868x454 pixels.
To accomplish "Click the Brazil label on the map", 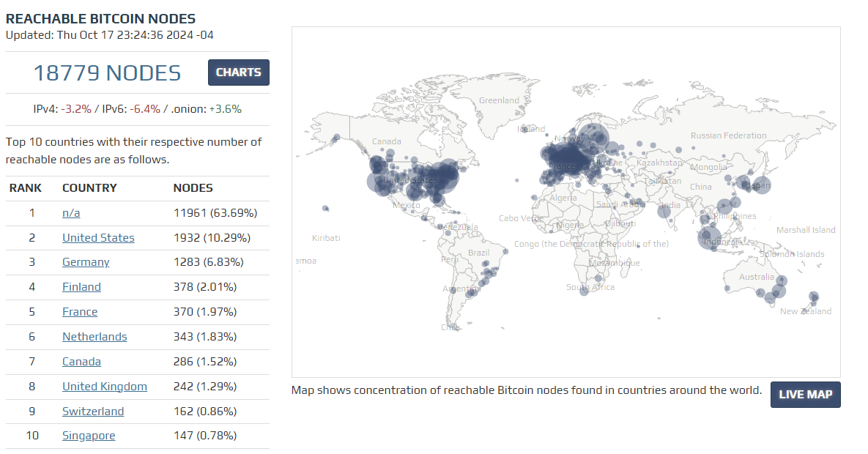I will (479, 253).
